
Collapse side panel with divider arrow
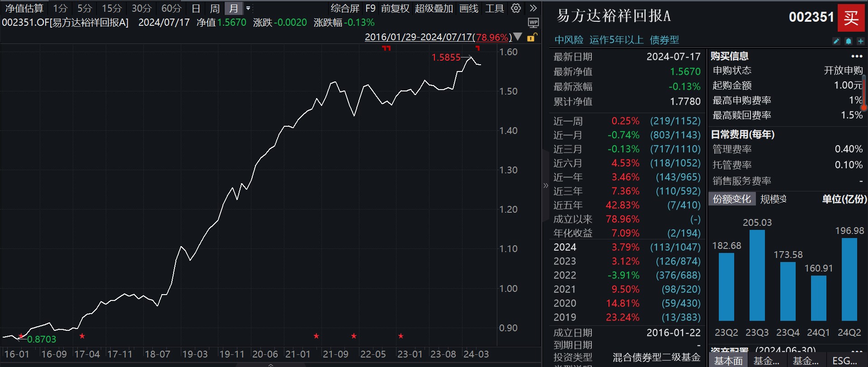coord(546,185)
